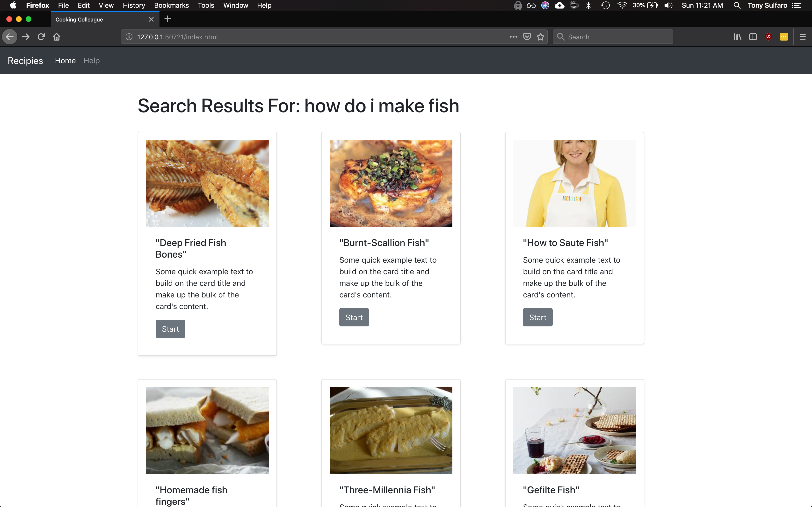The width and height of the screenshot is (812, 507).
Task: Open the Firefox hamburger menu
Action: point(803,37)
